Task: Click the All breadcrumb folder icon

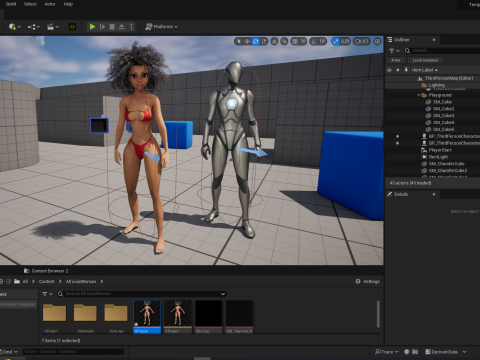Action: 17,282
